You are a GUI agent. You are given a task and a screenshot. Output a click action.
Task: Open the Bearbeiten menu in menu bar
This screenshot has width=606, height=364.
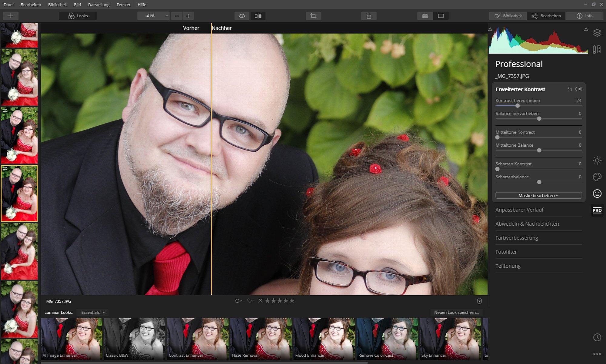tap(31, 5)
